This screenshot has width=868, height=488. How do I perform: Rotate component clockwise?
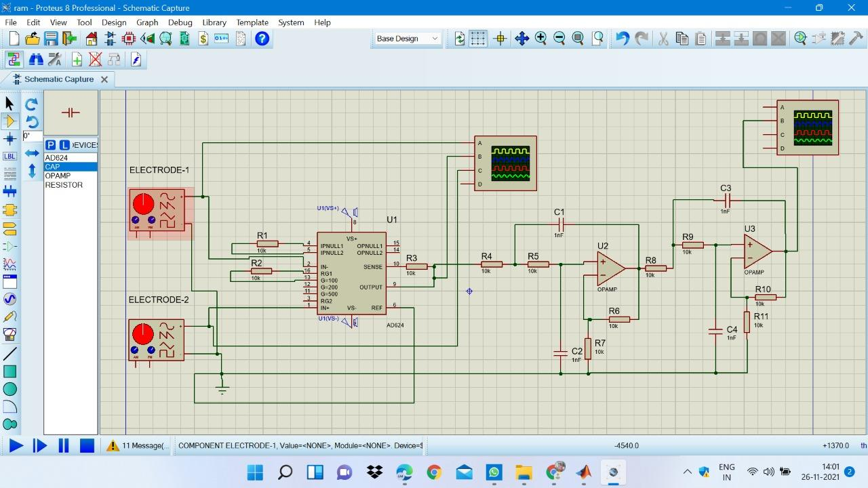[31, 104]
